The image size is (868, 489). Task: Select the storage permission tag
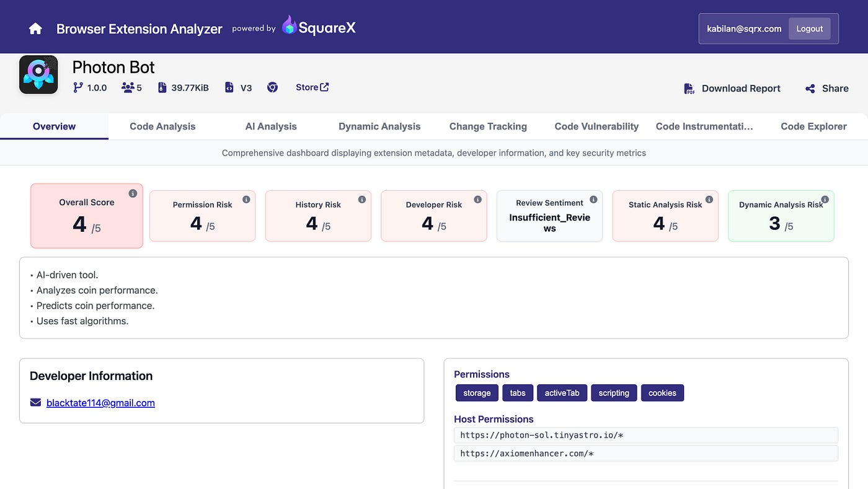tap(477, 393)
